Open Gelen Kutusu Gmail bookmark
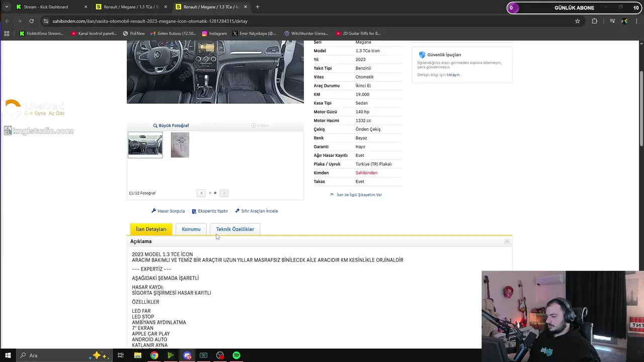 173,34
